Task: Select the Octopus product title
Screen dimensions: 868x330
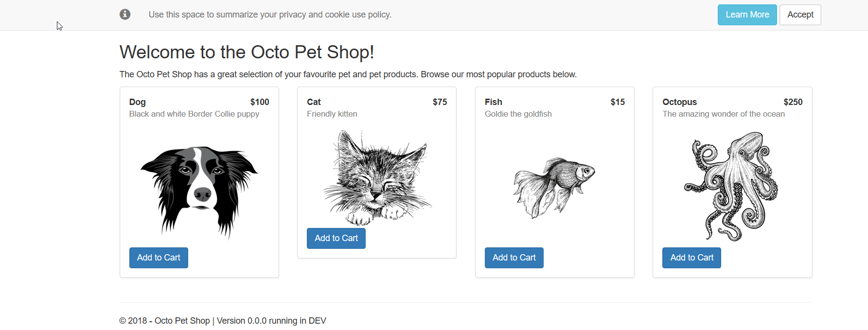Action: click(679, 102)
